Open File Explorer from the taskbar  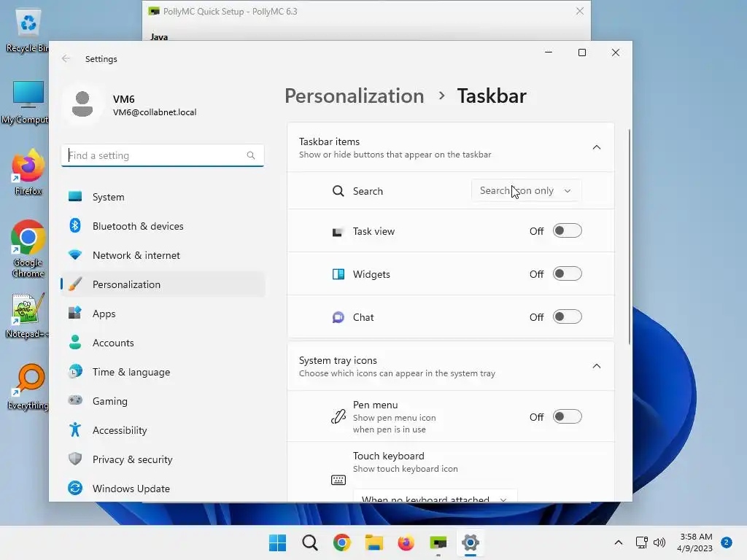(374, 542)
